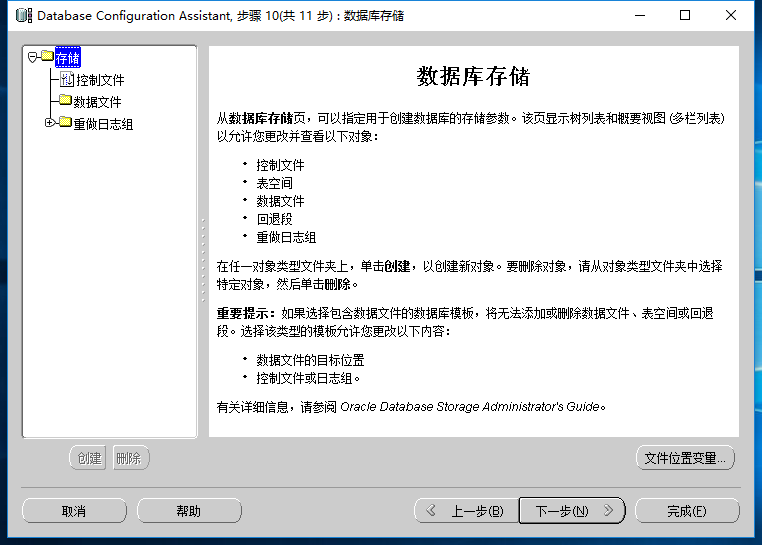Click the 重要提示 bold text

(246, 313)
